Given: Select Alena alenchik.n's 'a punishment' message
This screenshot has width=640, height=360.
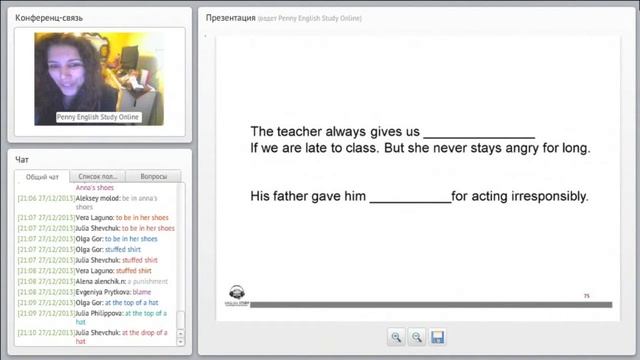Looking at the screenshot, I should 93,281.
